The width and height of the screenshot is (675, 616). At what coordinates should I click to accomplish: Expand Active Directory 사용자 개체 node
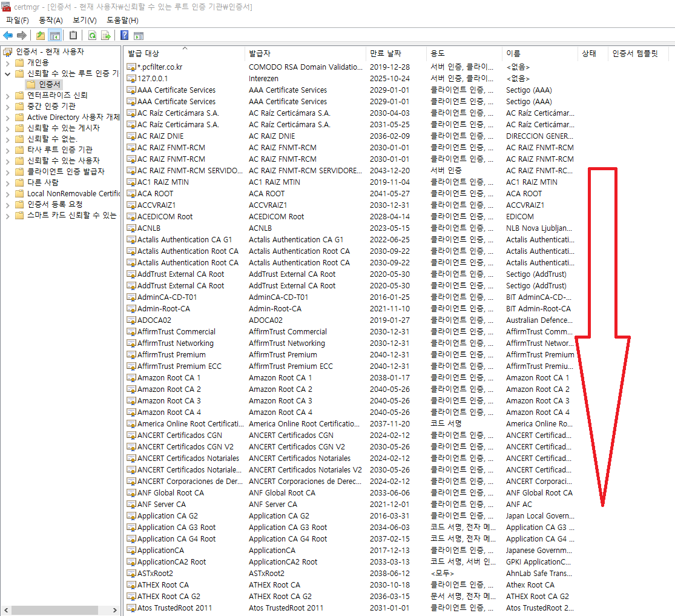point(7,118)
